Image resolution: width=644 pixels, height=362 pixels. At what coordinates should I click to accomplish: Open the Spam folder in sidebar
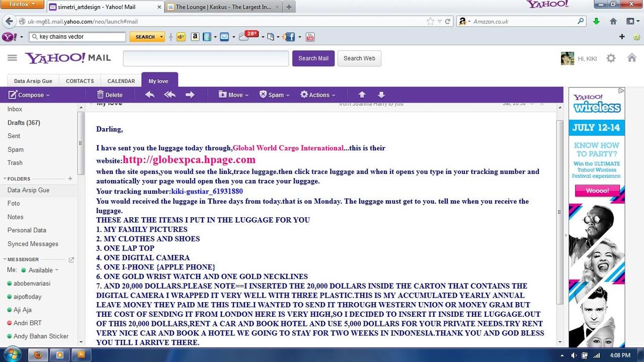tap(16, 149)
